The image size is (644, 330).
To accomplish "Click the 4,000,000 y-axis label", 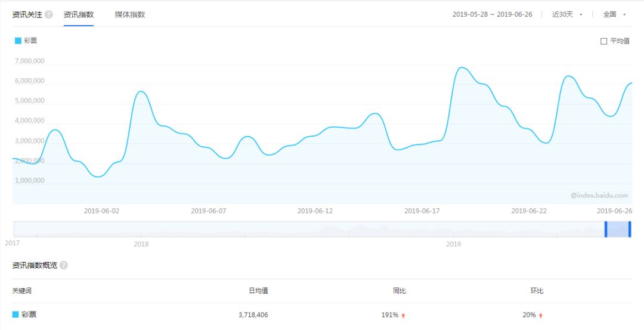I will [30, 121].
